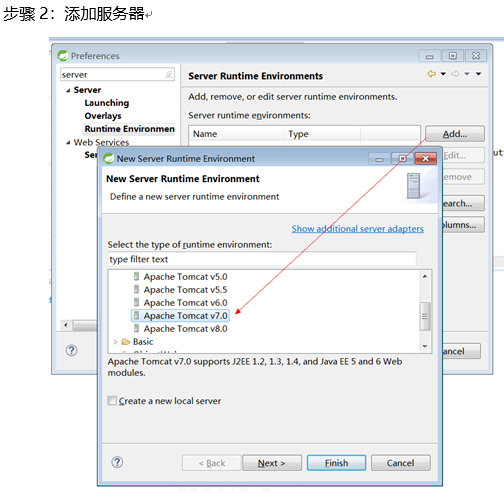Expand the Basic category
504x492 pixels.
116,342
